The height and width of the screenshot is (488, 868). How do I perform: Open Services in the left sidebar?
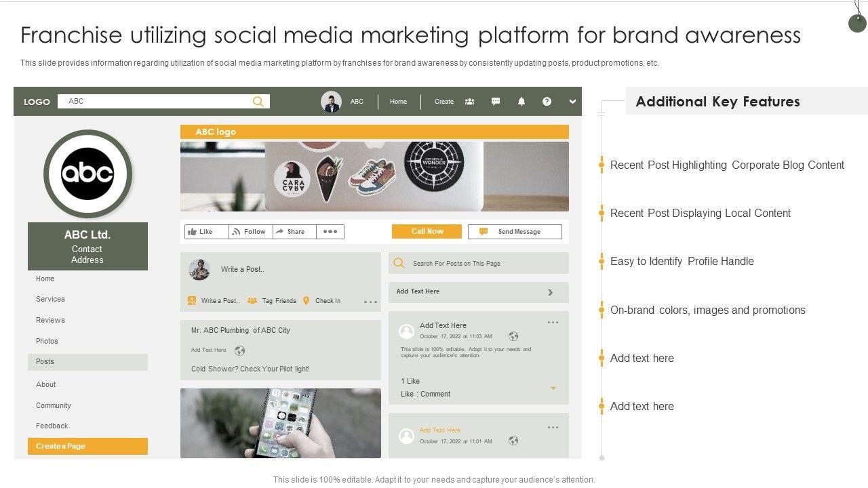(50, 299)
